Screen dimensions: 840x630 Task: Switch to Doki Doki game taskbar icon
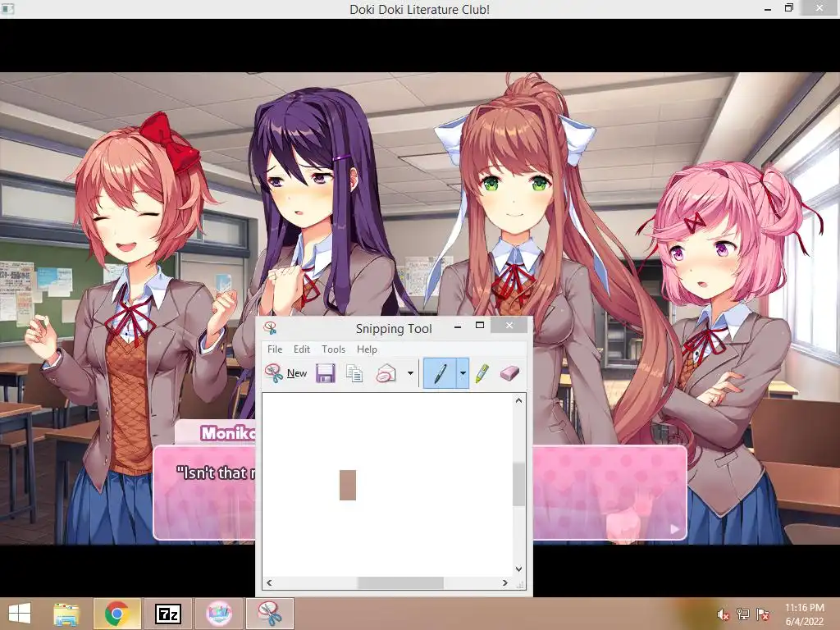point(219,614)
